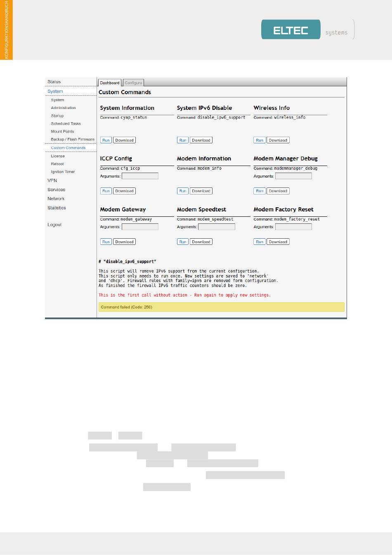This screenshot has width=392, height=555.
Task: Download Modem Factory Reset output
Action: pos(278,242)
